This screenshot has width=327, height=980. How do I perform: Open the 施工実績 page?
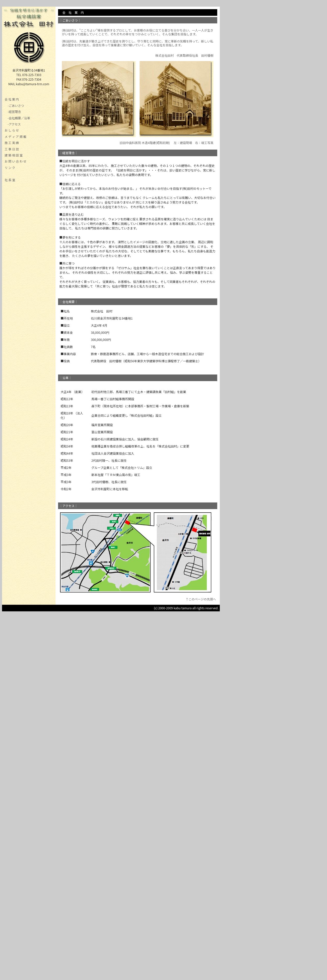(12, 143)
